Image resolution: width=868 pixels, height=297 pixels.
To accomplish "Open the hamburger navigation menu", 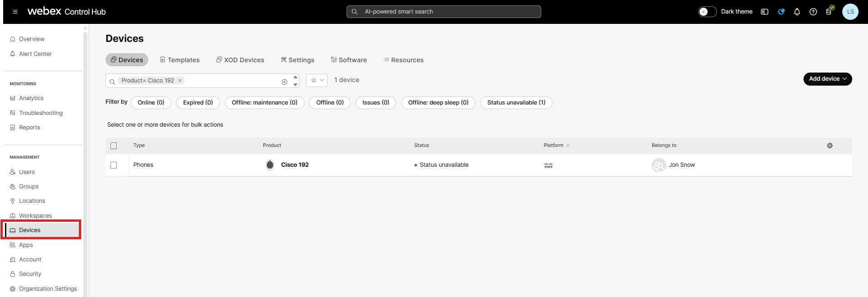I will click(15, 12).
